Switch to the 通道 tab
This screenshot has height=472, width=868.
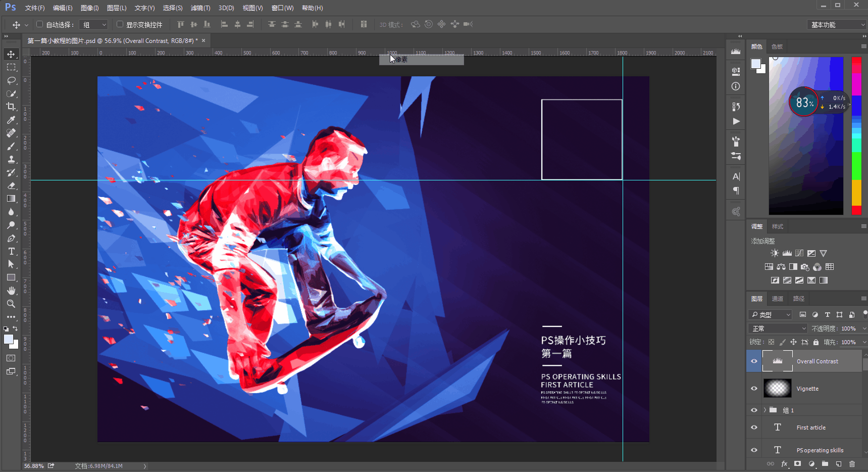click(x=778, y=299)
